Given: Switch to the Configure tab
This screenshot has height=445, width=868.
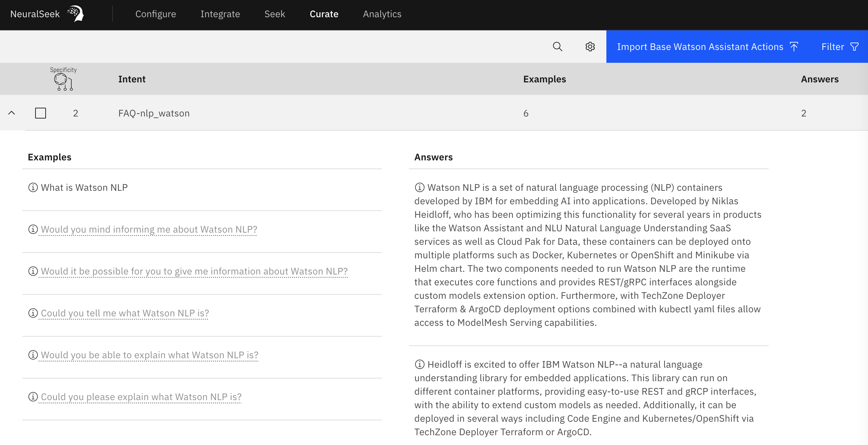Looking at the screenshot, I should pyautogui.click(x=155, y=14).
